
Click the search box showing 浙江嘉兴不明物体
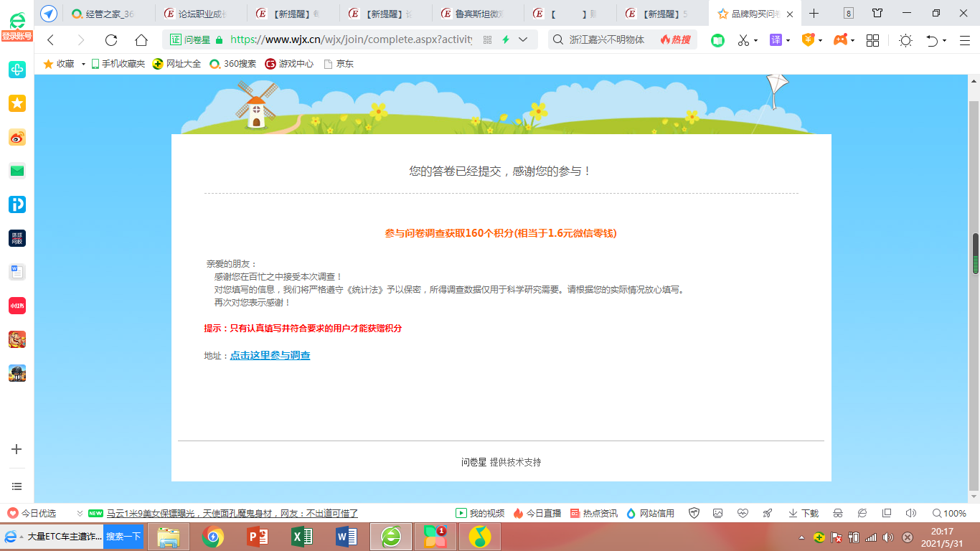tap(607, 40)
